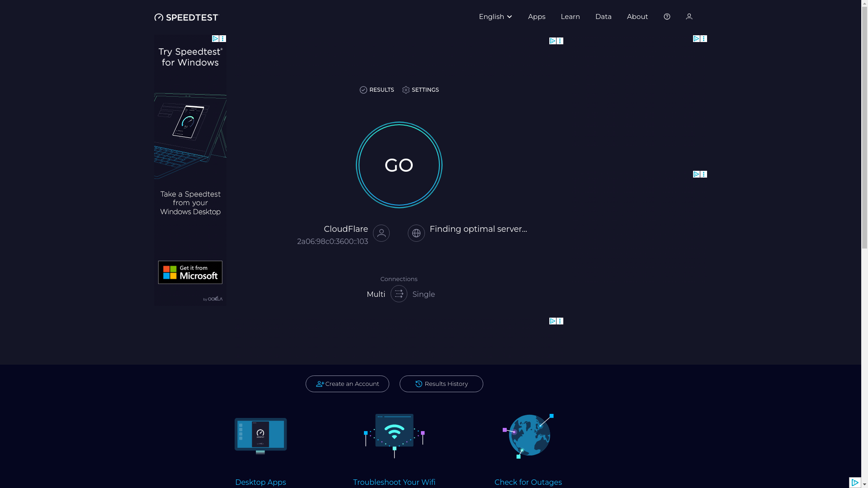Click the user account icon in header
The width and height of the screenshot is (868, 488).
(x=689, y=17)
